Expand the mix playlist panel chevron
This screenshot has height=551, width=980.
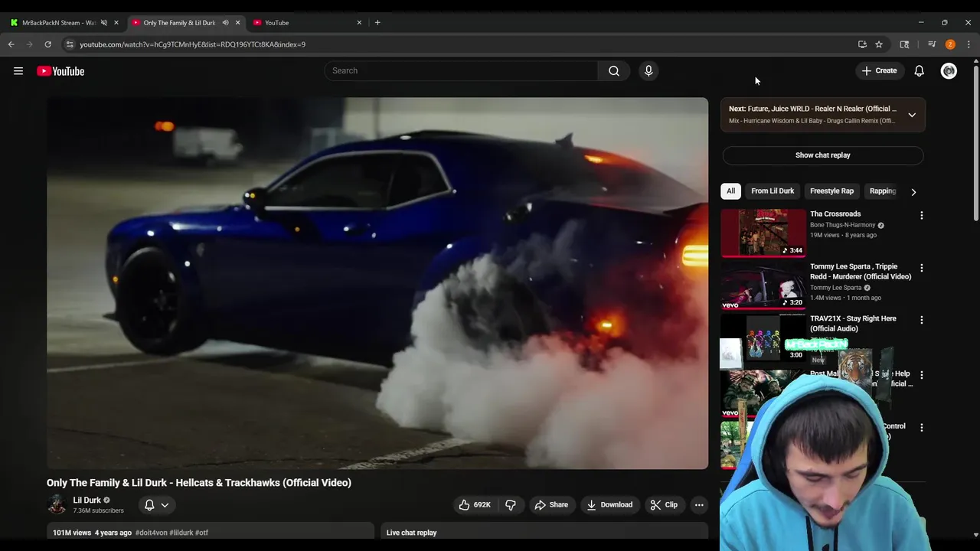tap(912, 115)
